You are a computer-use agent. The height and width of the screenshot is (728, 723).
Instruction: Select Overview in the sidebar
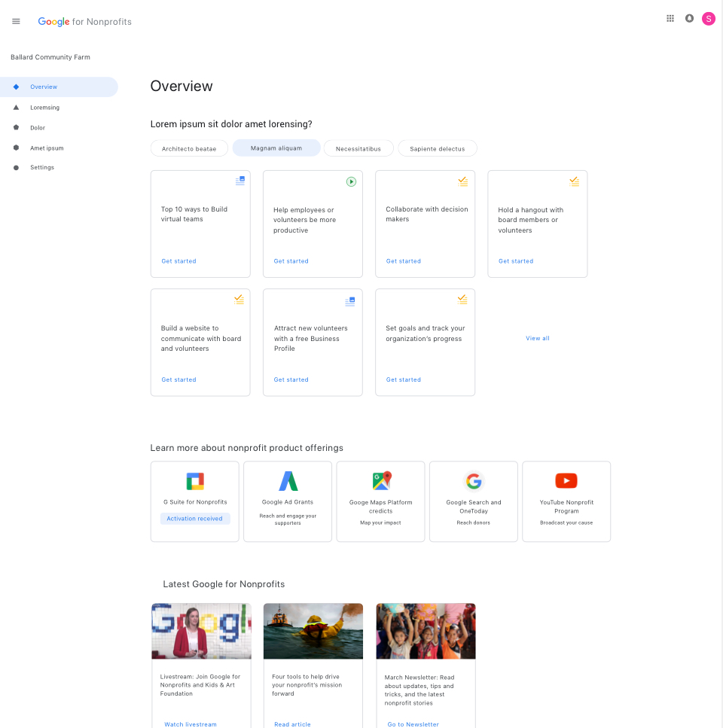[59, 87]
